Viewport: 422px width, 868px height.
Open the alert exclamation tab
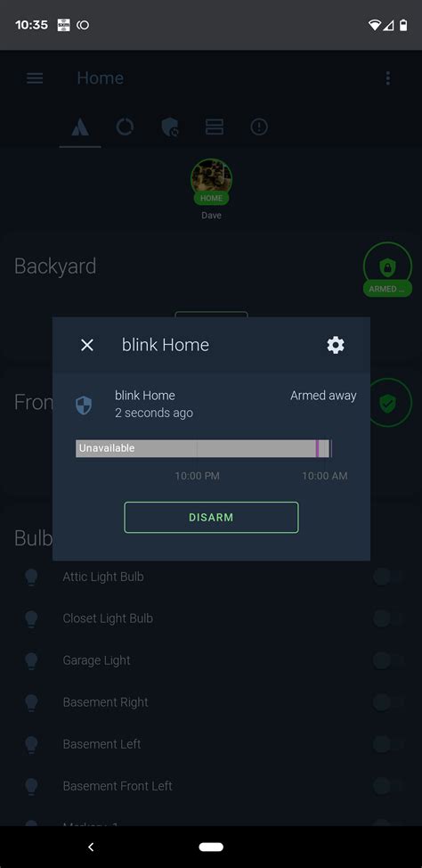[259, 127]
